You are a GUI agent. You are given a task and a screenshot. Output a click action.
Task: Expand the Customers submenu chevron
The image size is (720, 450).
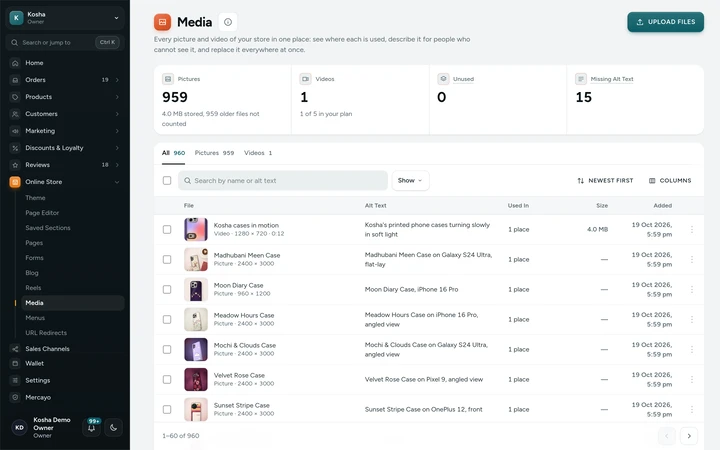click(x=117, y=114)
